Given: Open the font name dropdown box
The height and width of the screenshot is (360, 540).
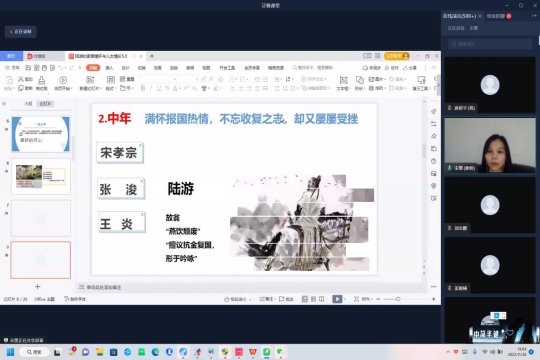Looking at the screenshot, I should coord(158,79).
